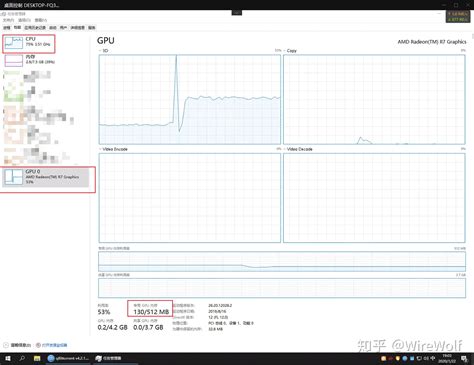Image resolution: width=474 pixels, height=365 pixels.
Task: Switch to qBittorrent taskbar item
Action: pyautogui.click(x=68, y=358)
